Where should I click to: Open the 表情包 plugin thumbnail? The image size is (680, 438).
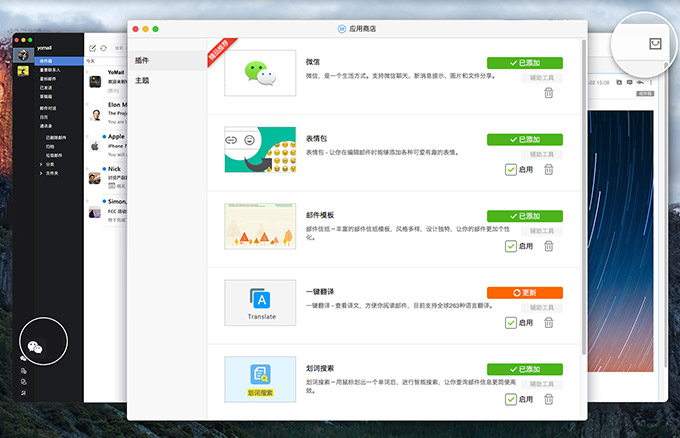tap(260, 150)
